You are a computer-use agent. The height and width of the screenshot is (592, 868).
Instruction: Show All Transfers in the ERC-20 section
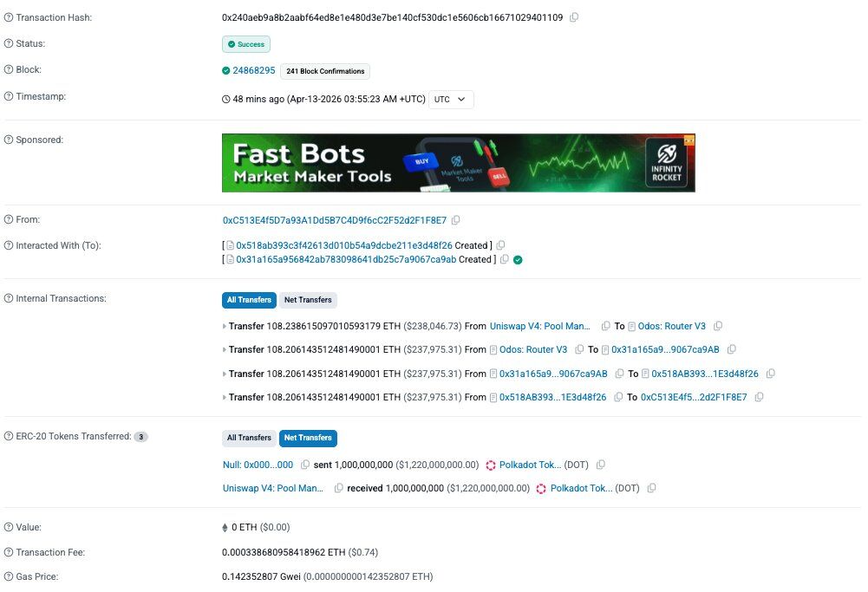(x=249, y=438)
